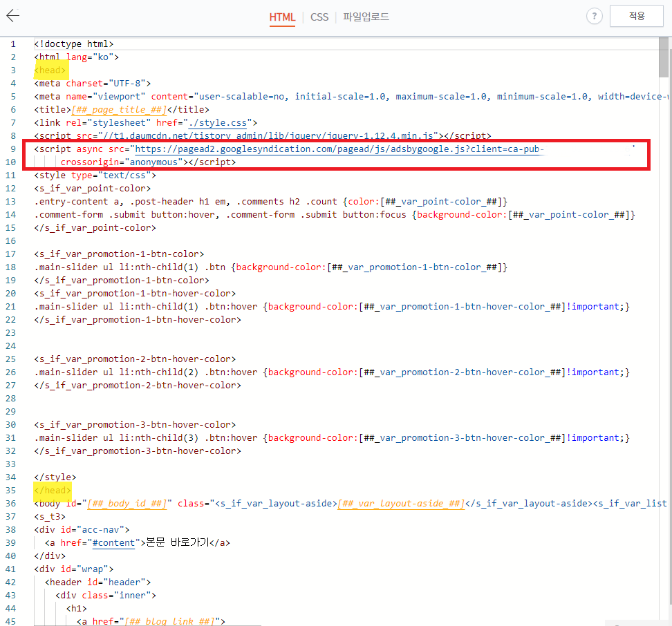Click the crossorigin="anonymous" attribute

(x=122, y=162)
